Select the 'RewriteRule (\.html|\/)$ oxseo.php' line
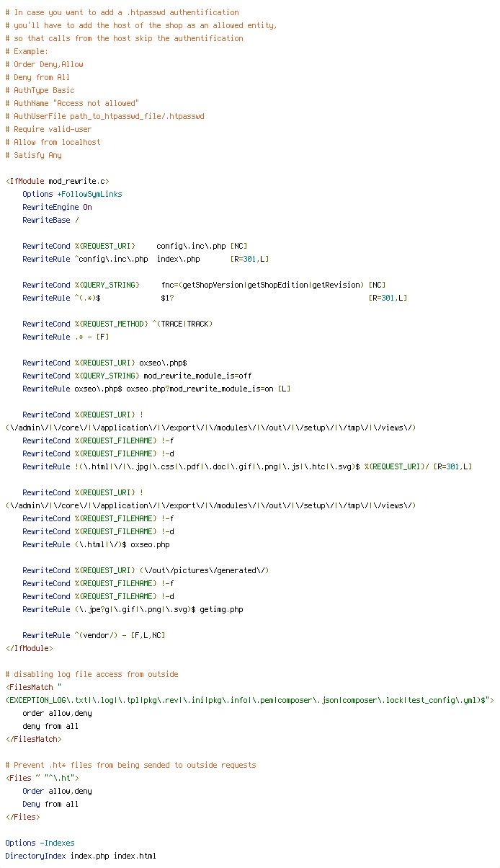This screenshot has height=868, width=500. tap(96, 544)
